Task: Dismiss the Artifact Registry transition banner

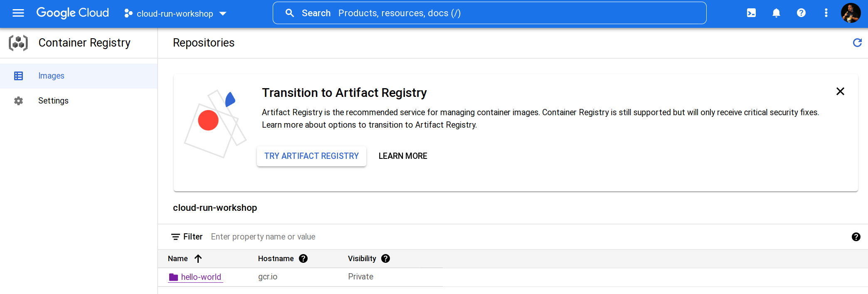Action: coord(840,91)
